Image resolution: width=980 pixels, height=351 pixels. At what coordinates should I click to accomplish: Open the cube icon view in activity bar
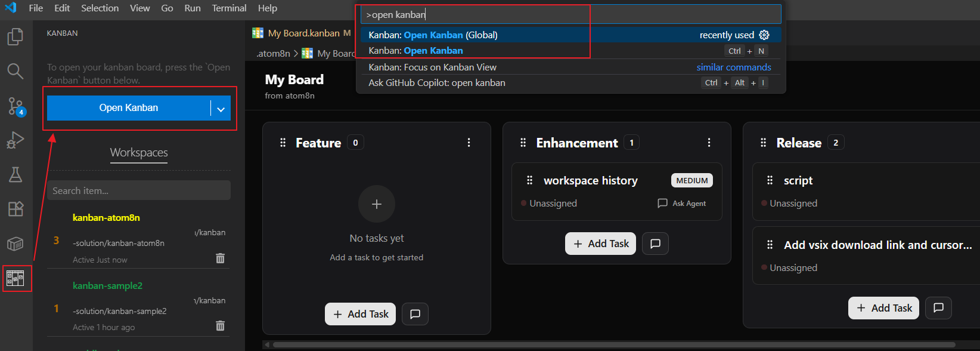[15, 244]
